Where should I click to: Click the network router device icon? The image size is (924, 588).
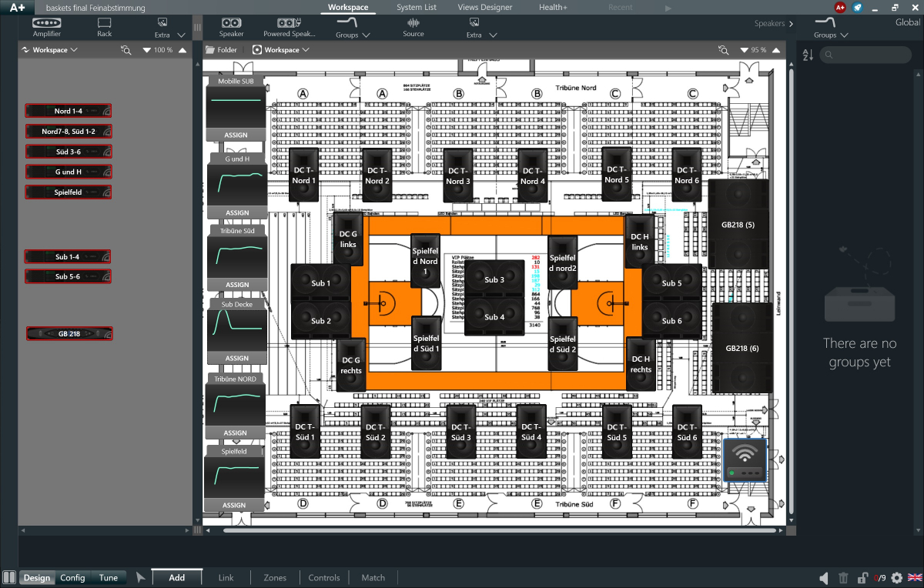pos(745,459)
